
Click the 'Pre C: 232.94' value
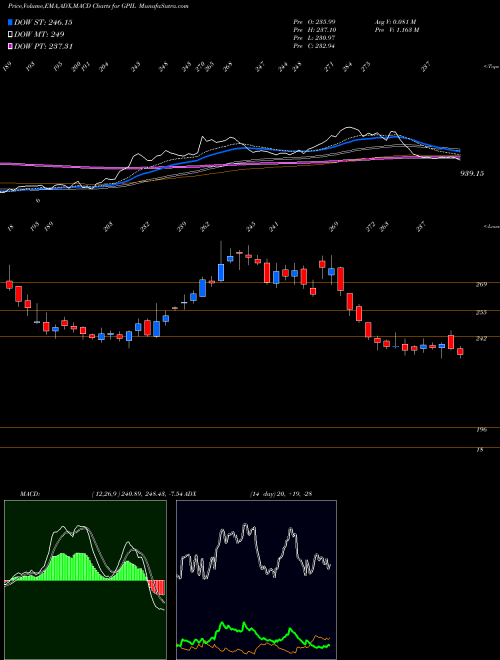[x=314, y=46]
